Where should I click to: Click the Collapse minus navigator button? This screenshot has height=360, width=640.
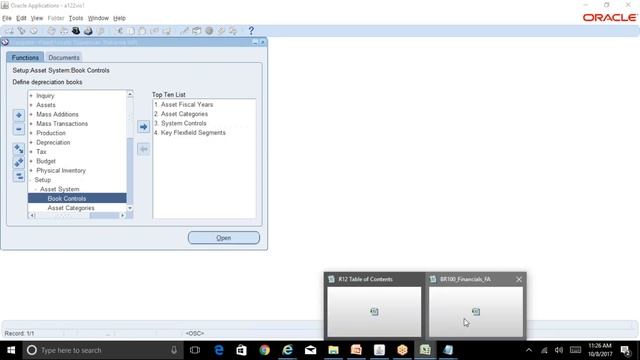coord(19,129)
